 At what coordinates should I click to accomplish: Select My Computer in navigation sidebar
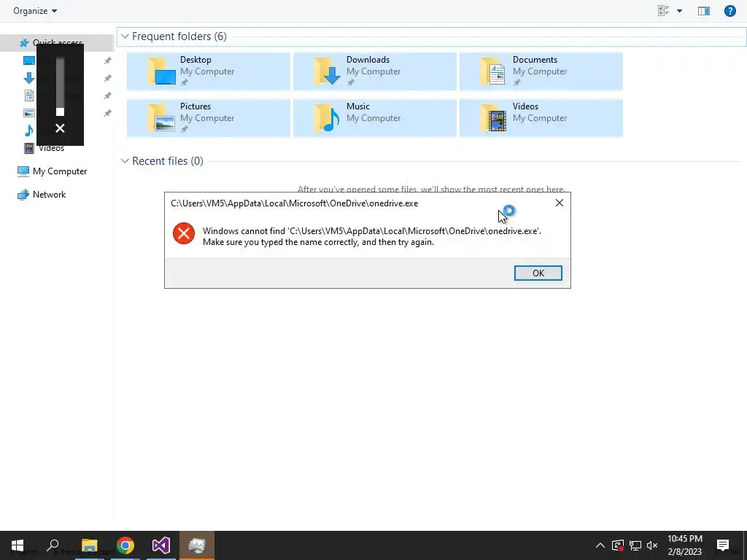point(52,171)
